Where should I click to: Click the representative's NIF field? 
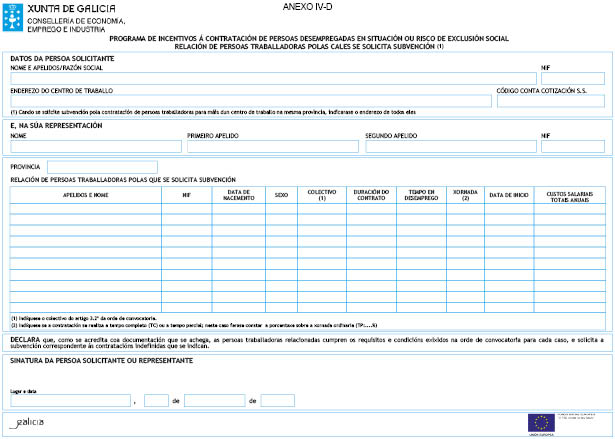[574, 146]
